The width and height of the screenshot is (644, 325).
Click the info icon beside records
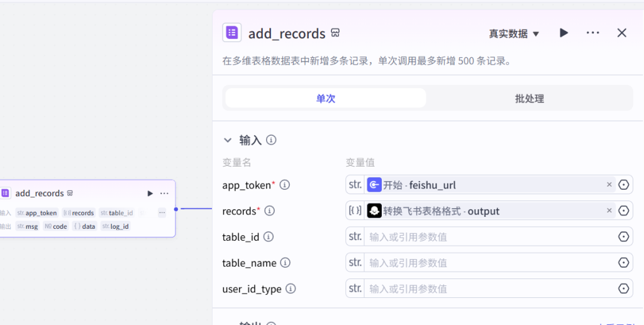click(269, 211)
